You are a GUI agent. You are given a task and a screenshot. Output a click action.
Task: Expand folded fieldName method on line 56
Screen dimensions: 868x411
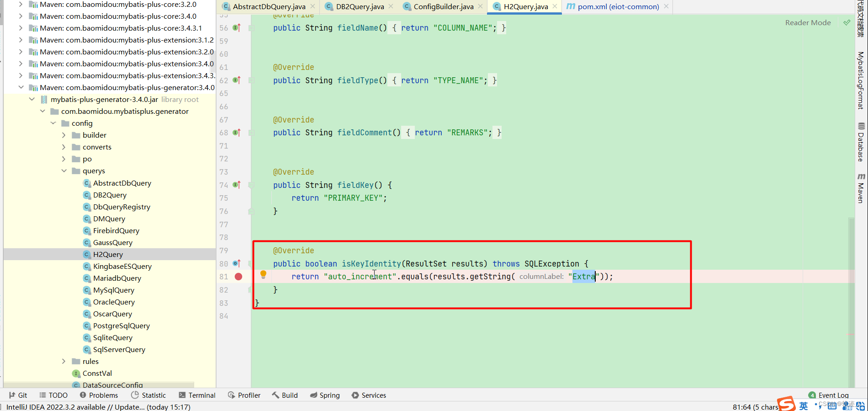coord(251,28)
